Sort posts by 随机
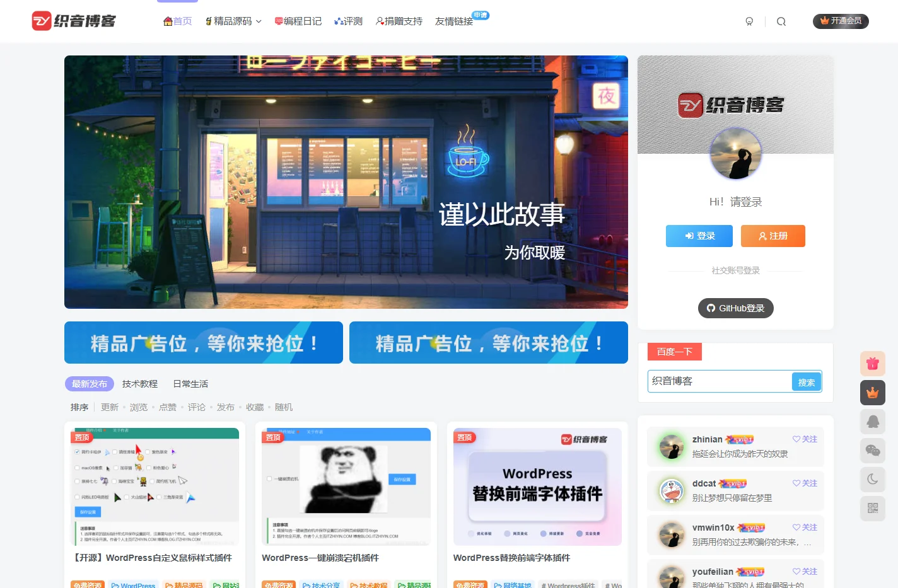898x588 pixels. (x=284, y=407)
